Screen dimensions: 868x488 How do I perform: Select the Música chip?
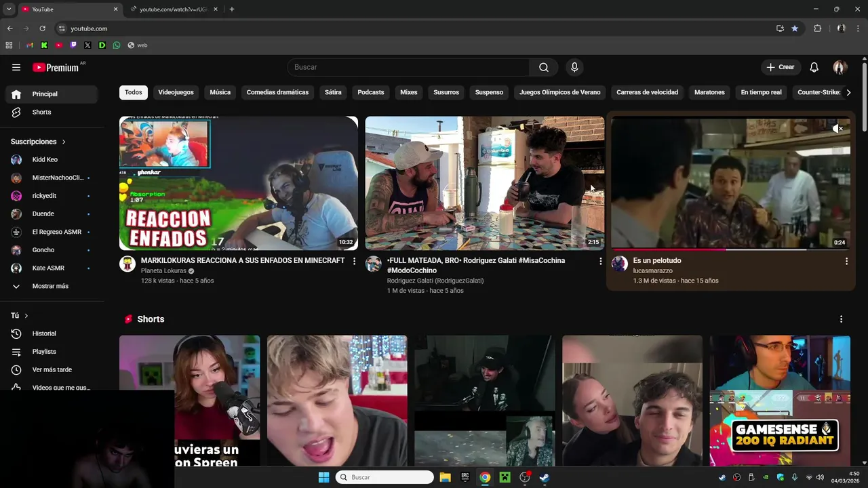pyautogui.click(x=220, y=92)
